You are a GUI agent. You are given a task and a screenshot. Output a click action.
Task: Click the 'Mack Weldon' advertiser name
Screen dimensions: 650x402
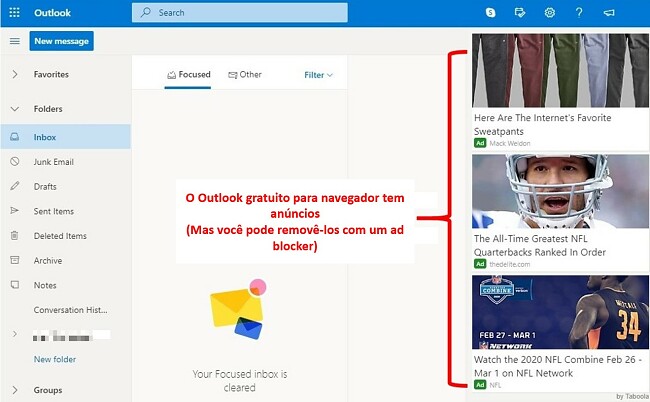(509, 143)
